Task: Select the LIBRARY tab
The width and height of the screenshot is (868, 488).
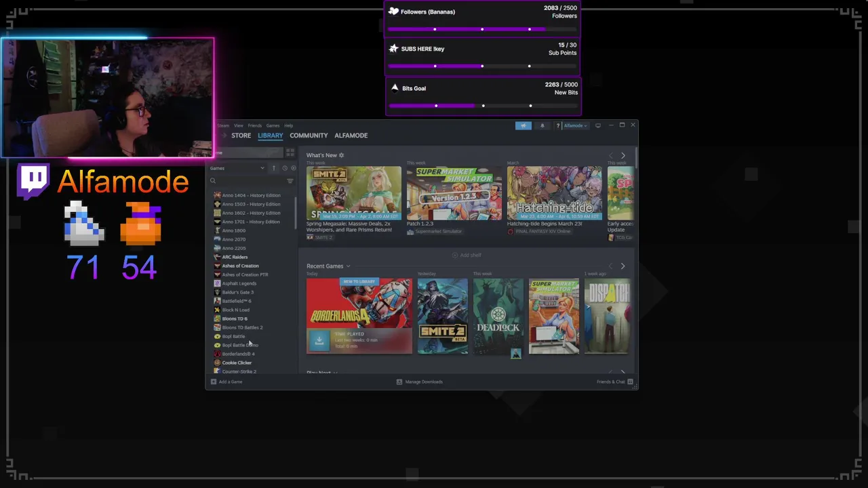Action: coord(270,136)
